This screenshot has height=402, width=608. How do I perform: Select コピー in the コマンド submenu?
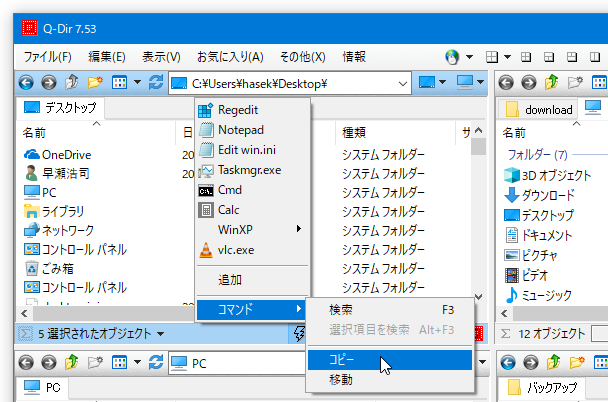point(390,360)
